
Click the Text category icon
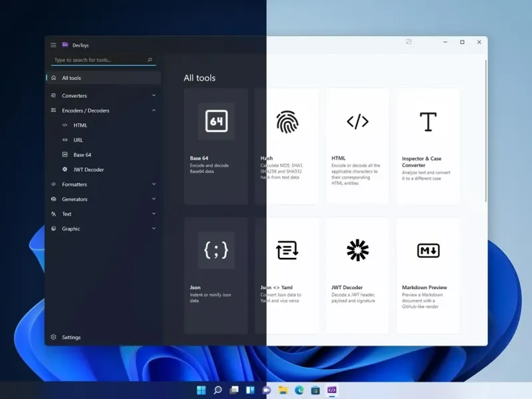(54, 213)
